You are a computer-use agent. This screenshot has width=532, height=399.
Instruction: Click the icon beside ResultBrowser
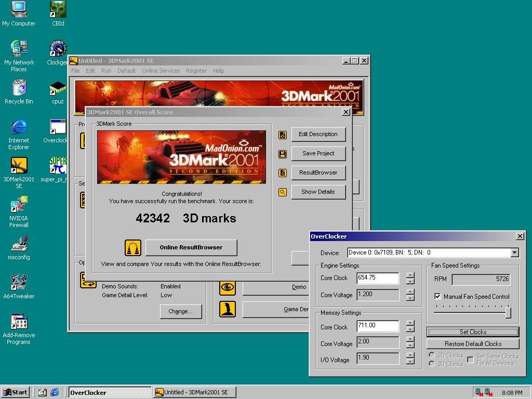(283, 173)
